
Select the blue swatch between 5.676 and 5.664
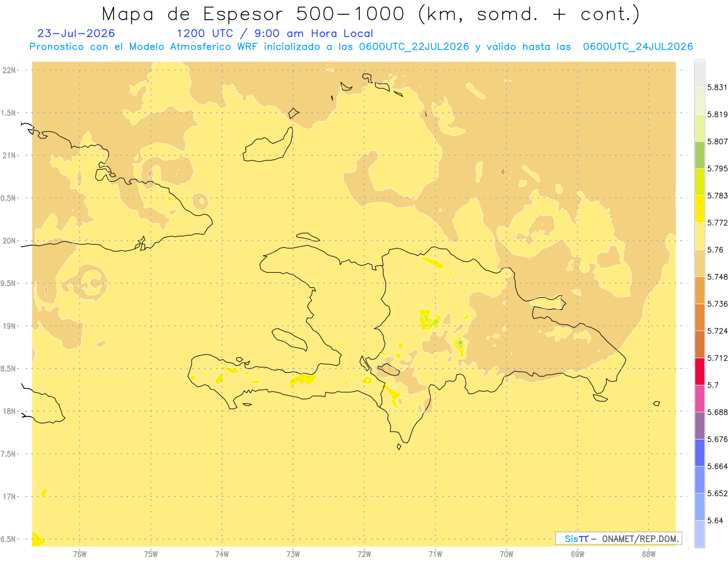(699, 453)
